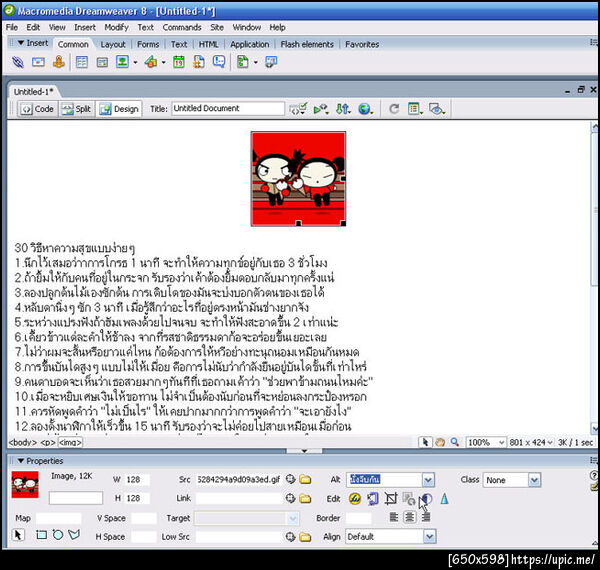Insert a Table from Common bar
The height and width of the screenshot is (570, 600).
tap(82, 62)
